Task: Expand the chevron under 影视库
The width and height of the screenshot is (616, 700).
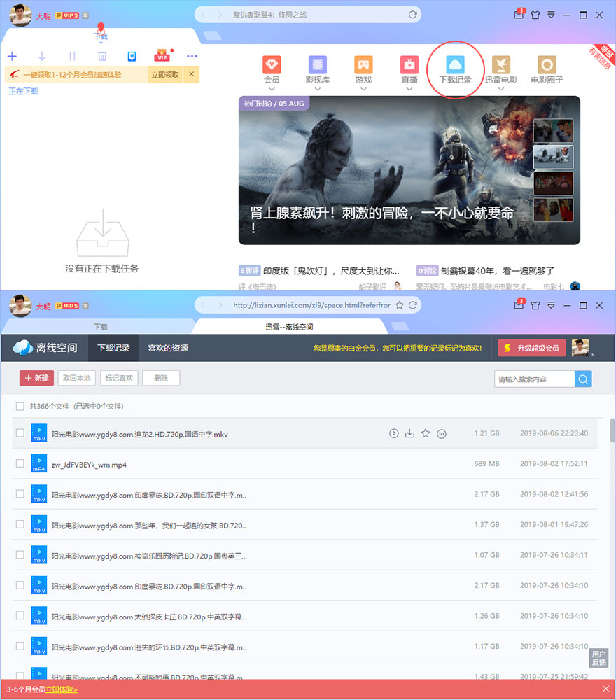Action: (x=317, y=89)
